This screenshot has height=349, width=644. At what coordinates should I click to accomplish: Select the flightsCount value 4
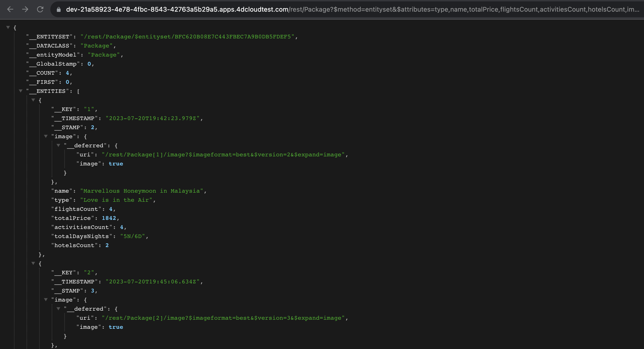[111, 209]
